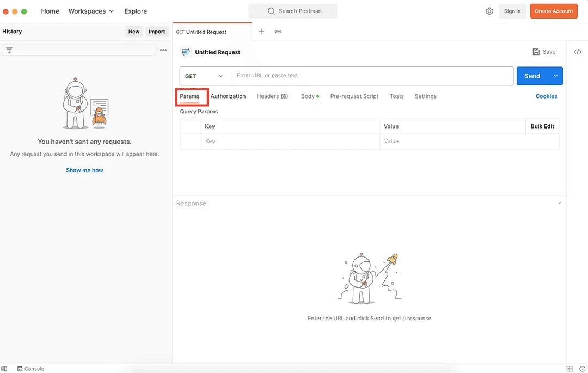588x373 pixels.
Task: Open the GET method dropdown
Action: pos(204,76)
